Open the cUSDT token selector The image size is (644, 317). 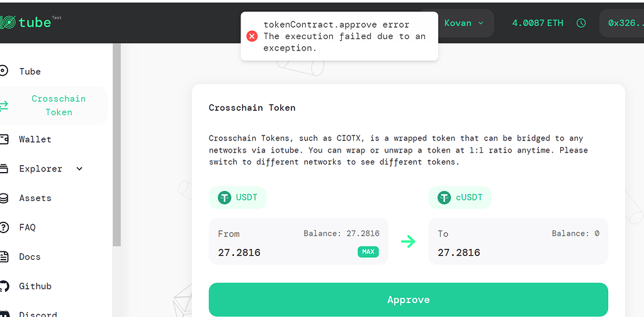(x=460, y=198)
